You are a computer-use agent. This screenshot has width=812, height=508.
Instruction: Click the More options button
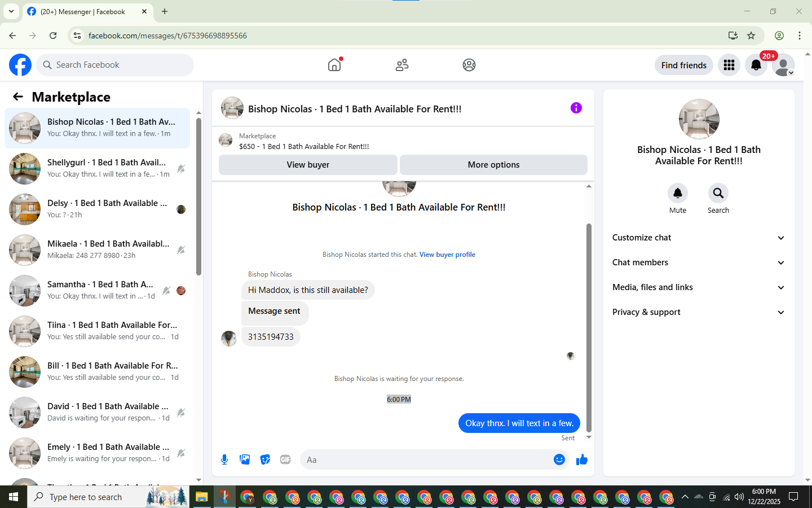[493, 165]
